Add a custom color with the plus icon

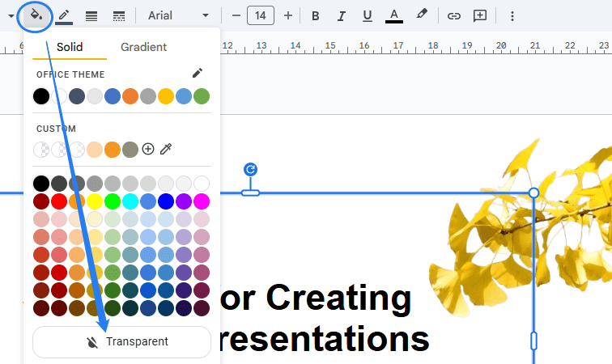pyautogui.click(x=148, y=149)
